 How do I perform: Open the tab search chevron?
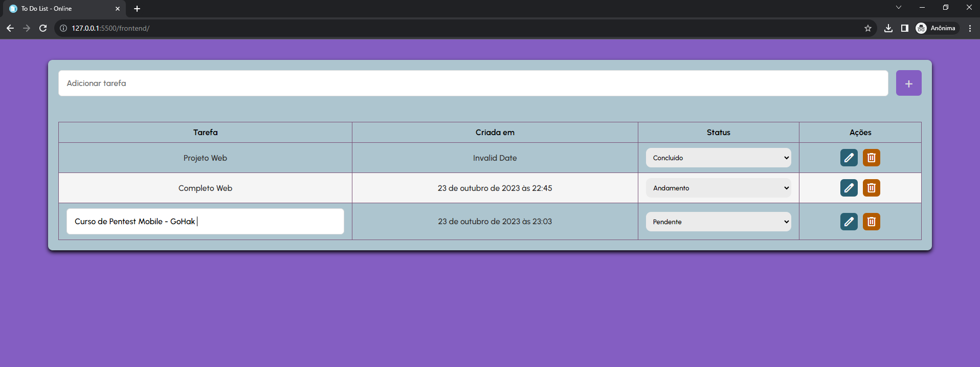coord(899,7)
